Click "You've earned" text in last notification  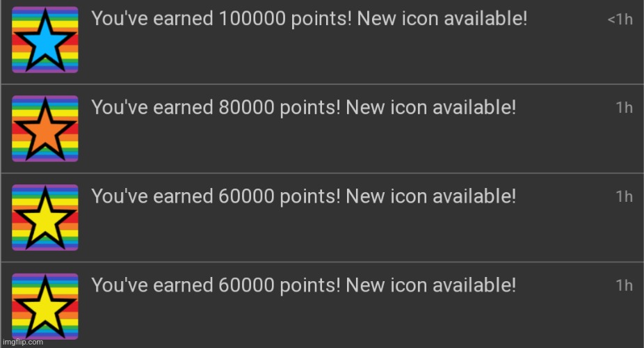point(152,285)
